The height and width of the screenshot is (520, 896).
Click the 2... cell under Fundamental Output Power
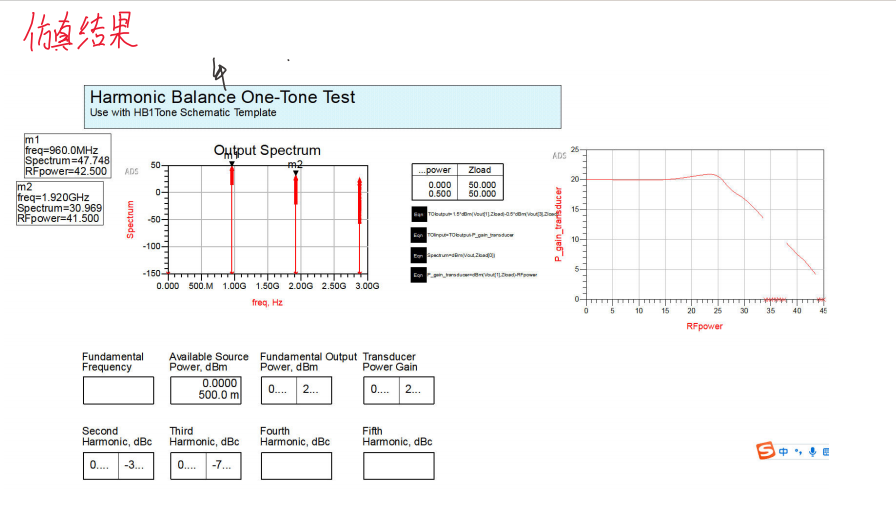314,390
